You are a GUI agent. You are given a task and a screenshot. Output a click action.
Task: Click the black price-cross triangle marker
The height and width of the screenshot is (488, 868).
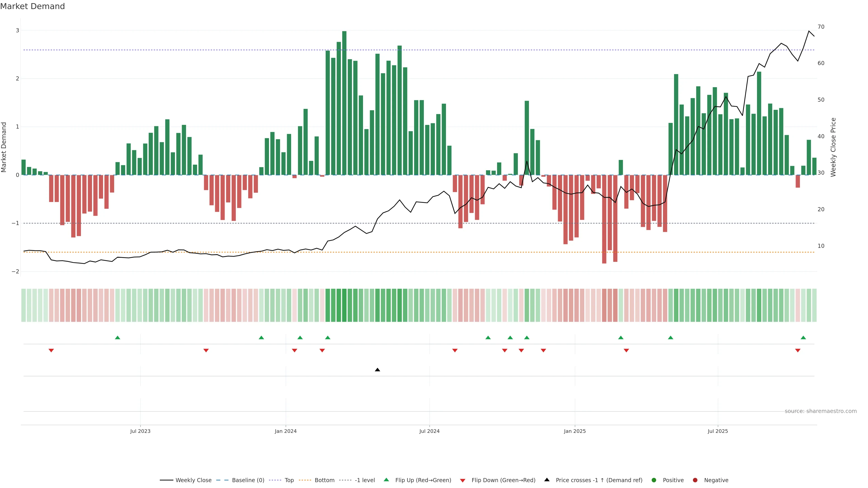[377, 370]
